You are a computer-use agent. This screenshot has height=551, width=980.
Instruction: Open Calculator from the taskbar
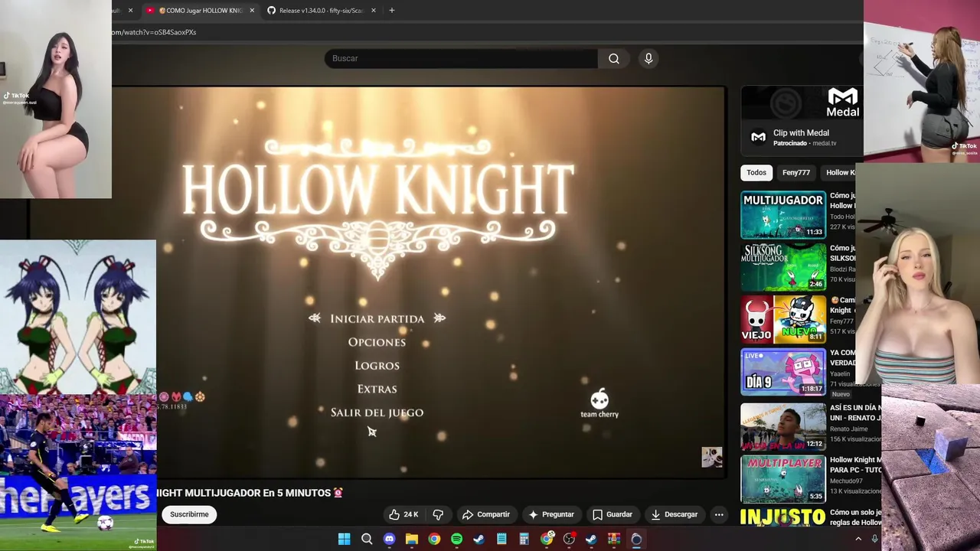pos(524,540)
